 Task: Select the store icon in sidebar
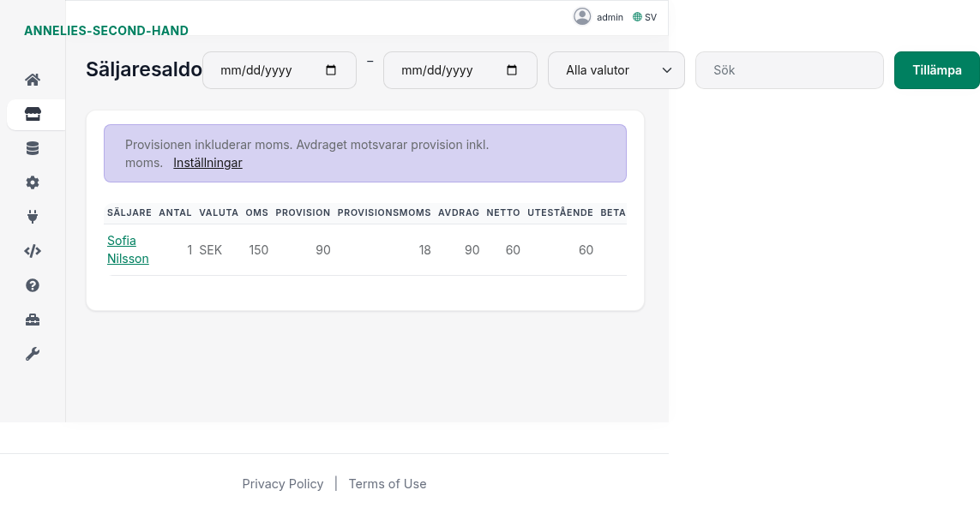pos(33,114)
